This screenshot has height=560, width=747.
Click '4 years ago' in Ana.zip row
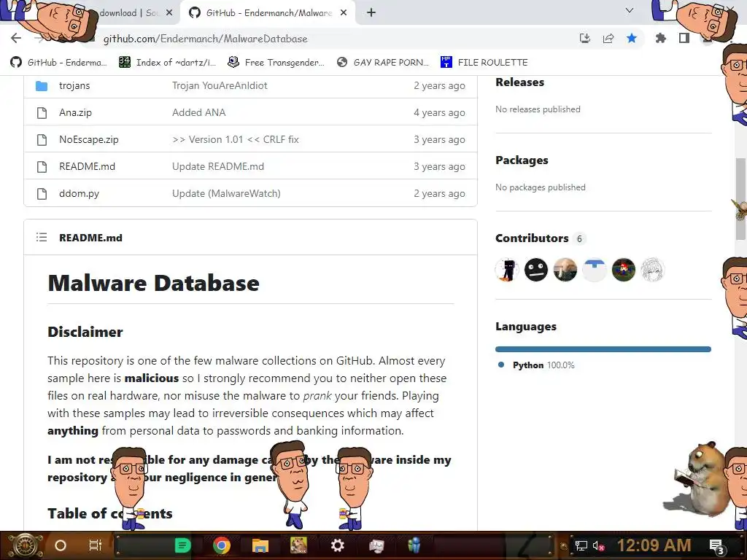click(x=439, y=113)
